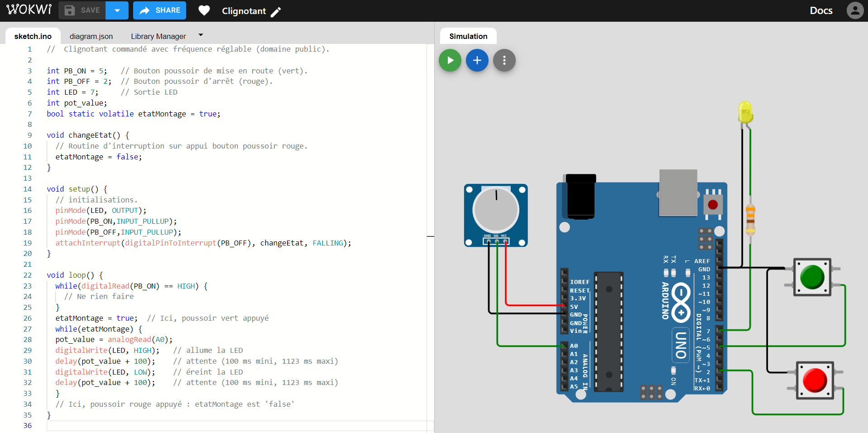Click 'pot_value = analogRead(A0);' line
This screenshot has width=868, height=433.
[x=114, y=339]
